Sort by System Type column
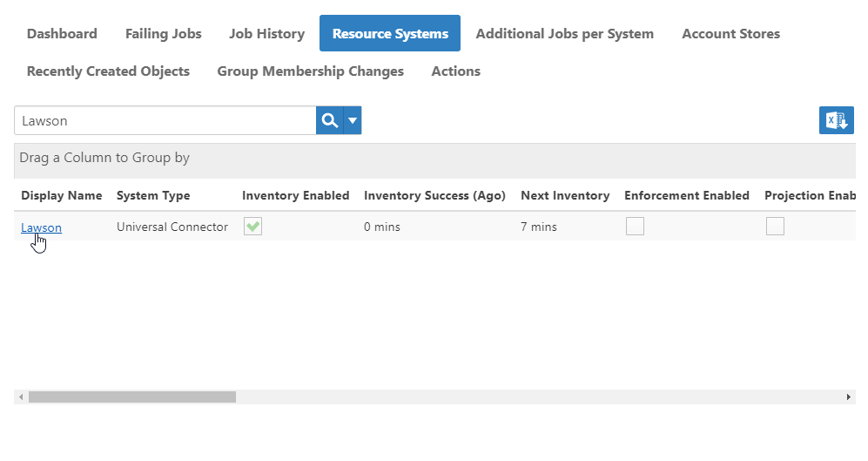Viewport: 868px width, 461px height. click(x=153, y=195)
